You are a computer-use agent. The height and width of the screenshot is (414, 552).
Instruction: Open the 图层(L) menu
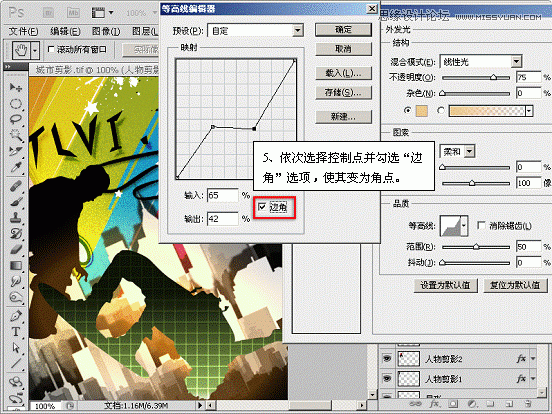[x=145, y=32]
